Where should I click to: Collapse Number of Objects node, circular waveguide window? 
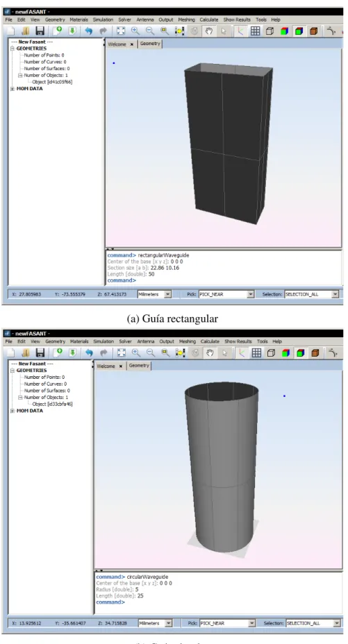tap(20, 398)
